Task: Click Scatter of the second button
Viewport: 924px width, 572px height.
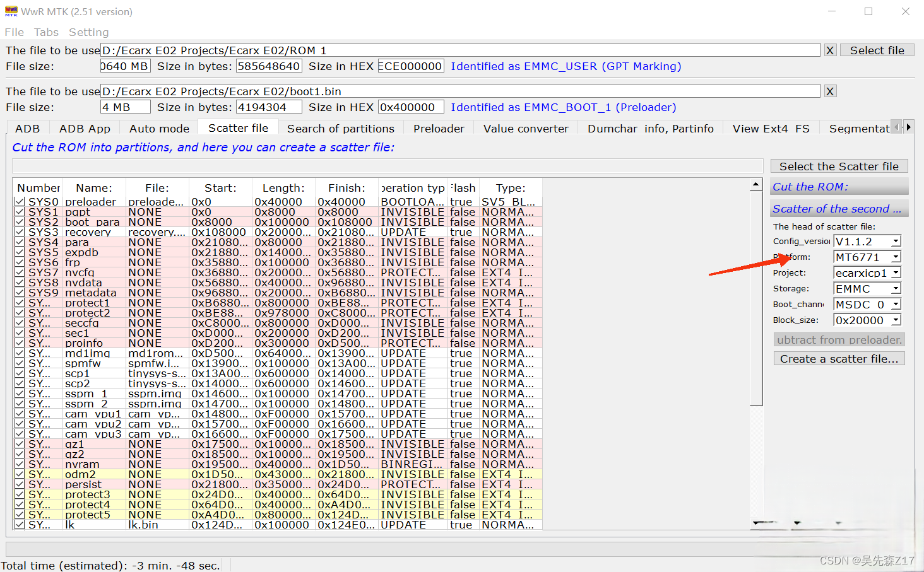Action: (x=839, y=209)
